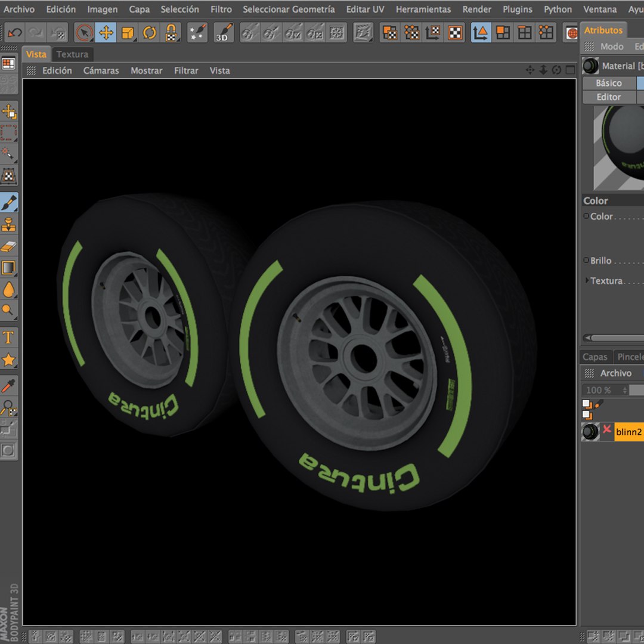Open the Archivo menu
This screenshot has height=644, width=644.
[x=19, y=9]
